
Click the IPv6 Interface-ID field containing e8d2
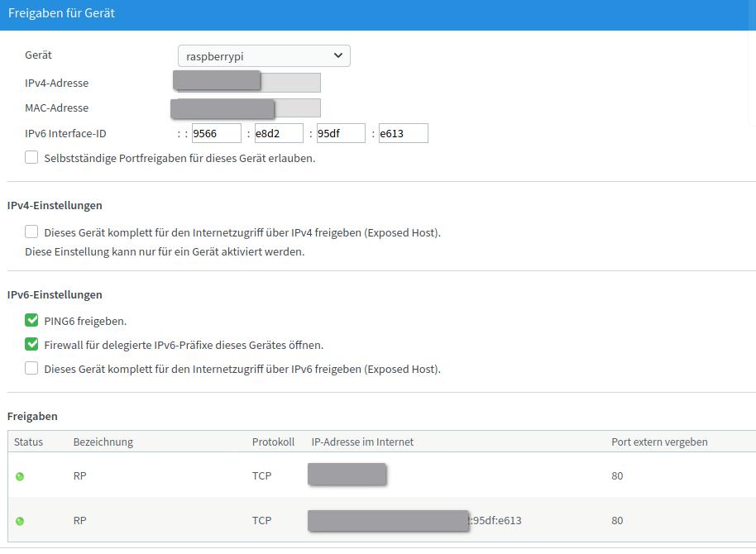click(279, 133)
